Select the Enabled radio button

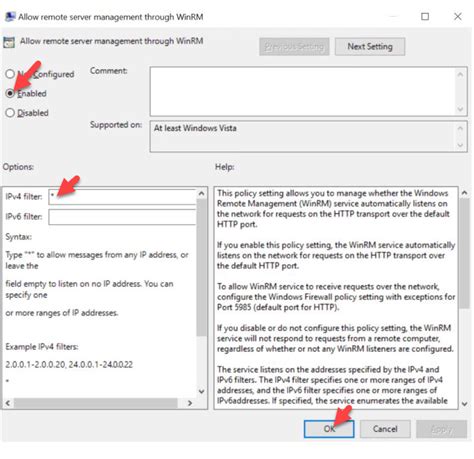click(10, 93)
